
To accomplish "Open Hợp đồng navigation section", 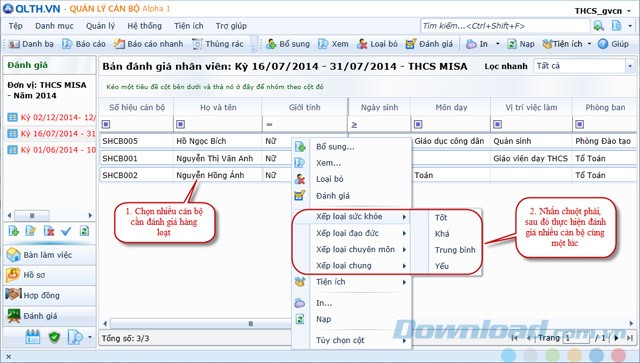I will coord(49,295).
